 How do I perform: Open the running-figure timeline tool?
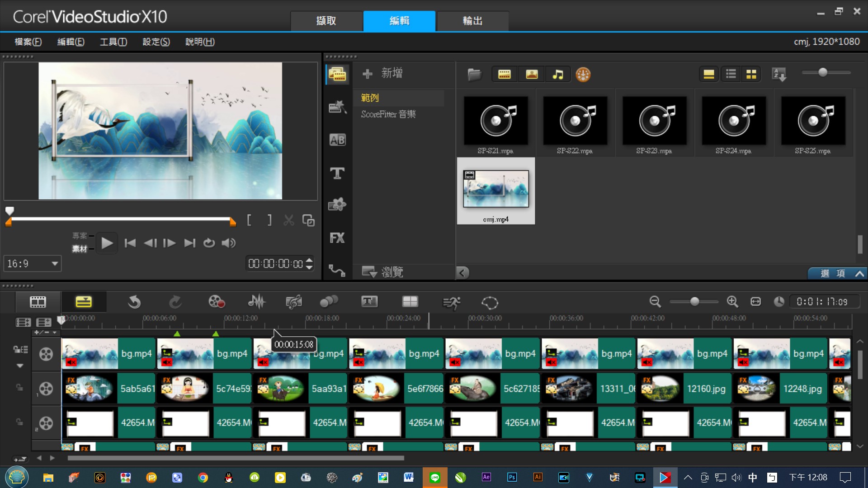[x=451, y=302]
